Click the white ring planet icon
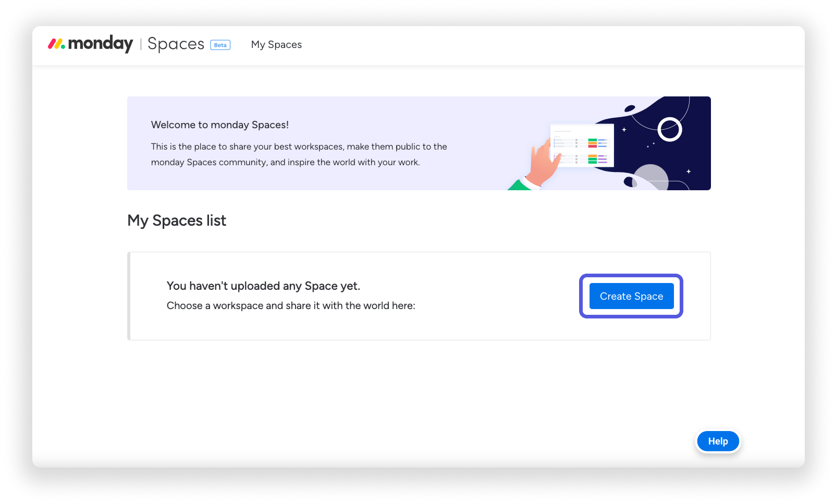Viewport: 835px width, 504px height. pyautogui.click(x=670, y=130)
